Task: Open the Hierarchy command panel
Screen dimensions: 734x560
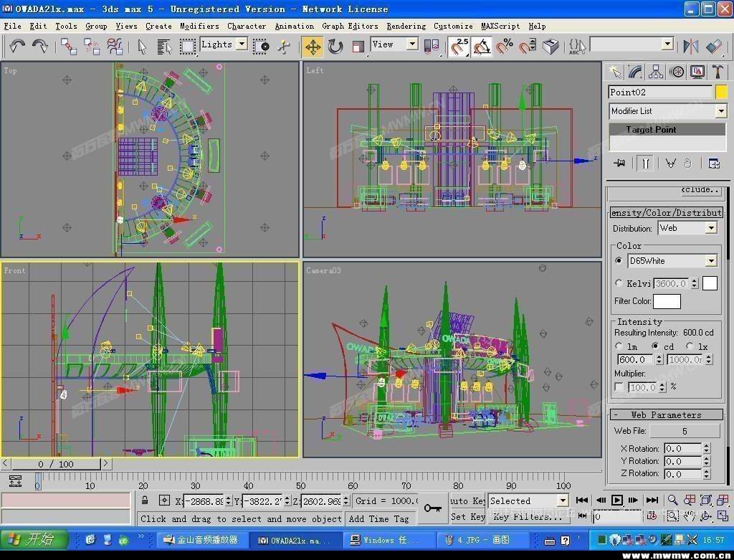Action: (656, 72)
